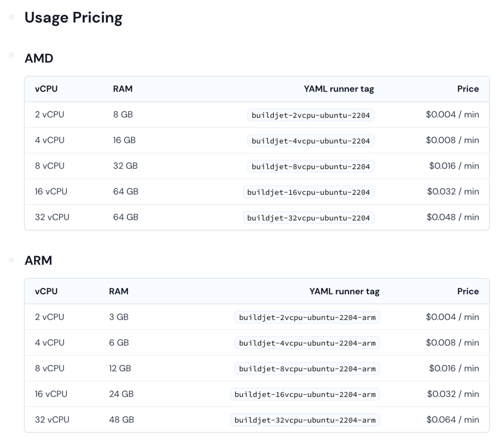Viewport: 504px width, 443px height.
Task: Click 32 vCPU in the AMD table
Action: point(52,217)
